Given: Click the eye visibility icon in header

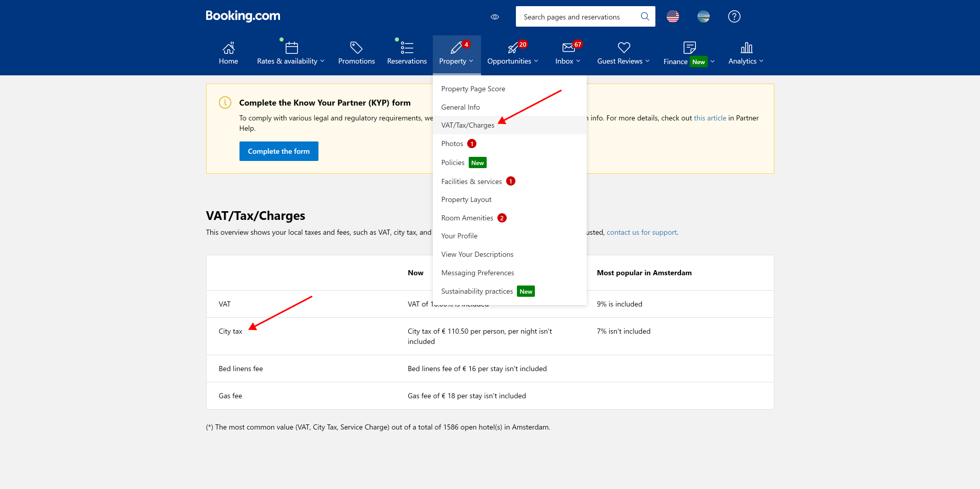Looking at the screenshot, I should (x=495, y=17).
